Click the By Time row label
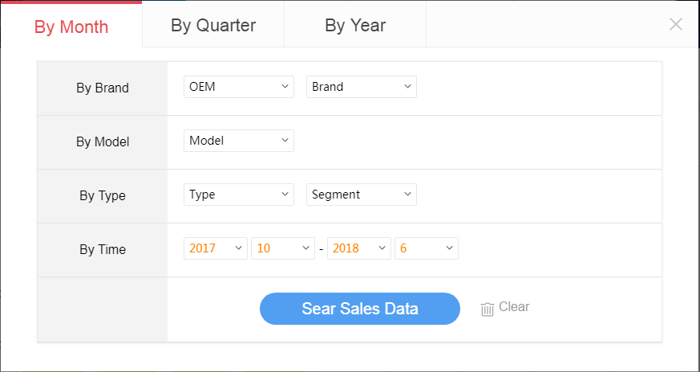The image size is (700, 372). (103, 249)
